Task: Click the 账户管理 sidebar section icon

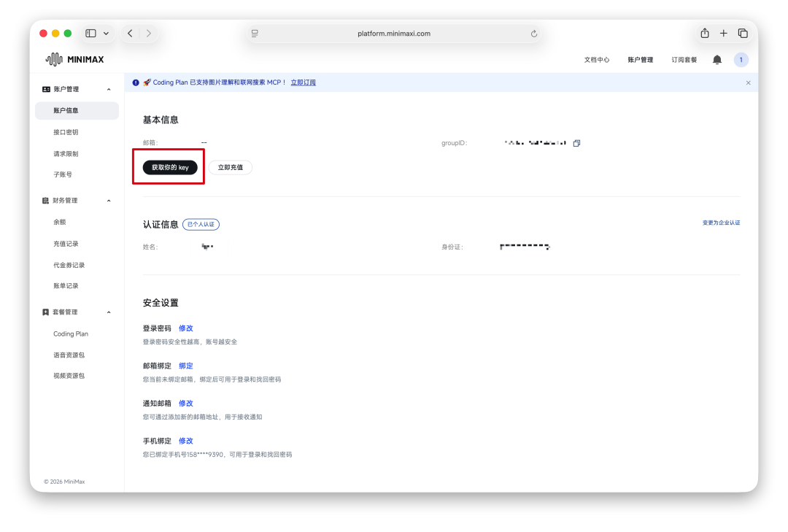Action: pos(45,88)
